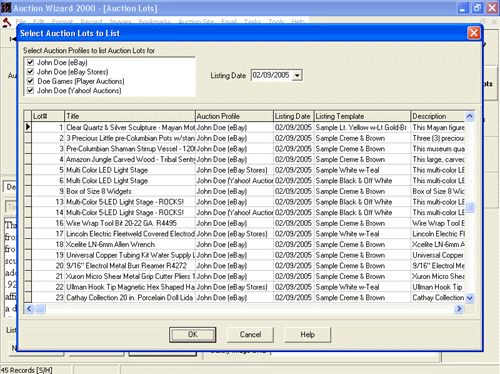Click the Listing Date field 02/09/2005
This screenshot has width=500, height=374.
[x=271, y=75]
